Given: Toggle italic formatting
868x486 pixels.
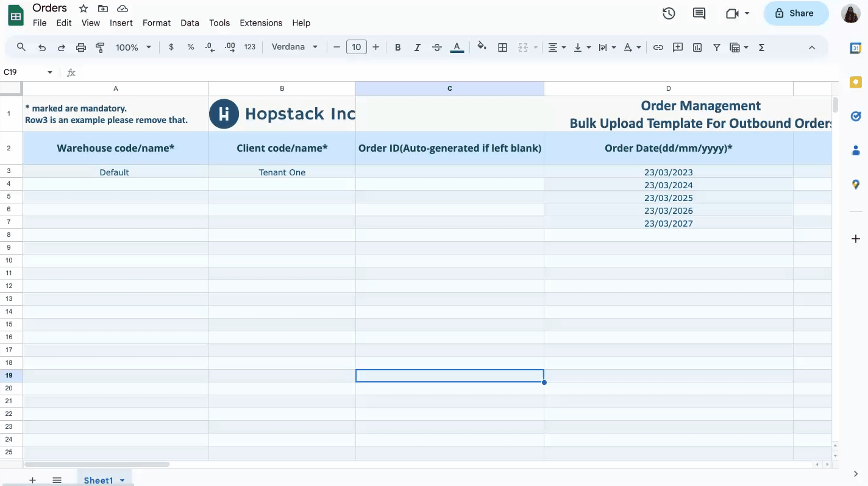Looking at the screenshot, I should 417,48.
